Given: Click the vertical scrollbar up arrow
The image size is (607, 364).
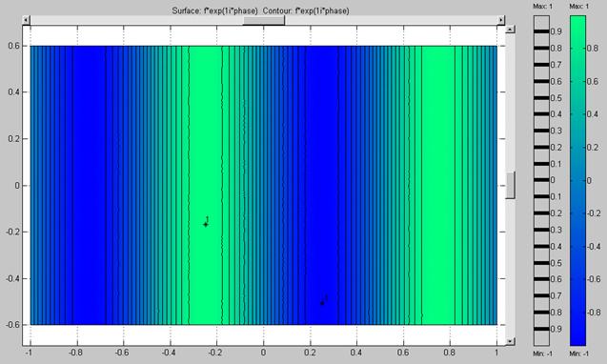Looking at the screenshot, I should tap(511, 30).
